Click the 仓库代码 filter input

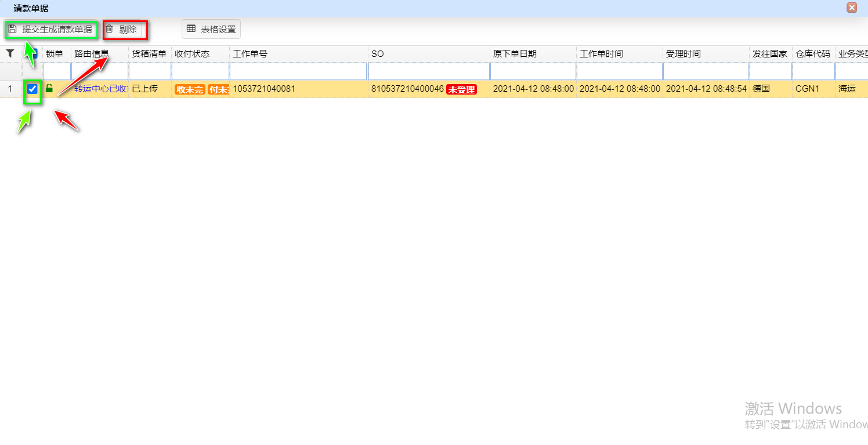click(x=814, y=71)
